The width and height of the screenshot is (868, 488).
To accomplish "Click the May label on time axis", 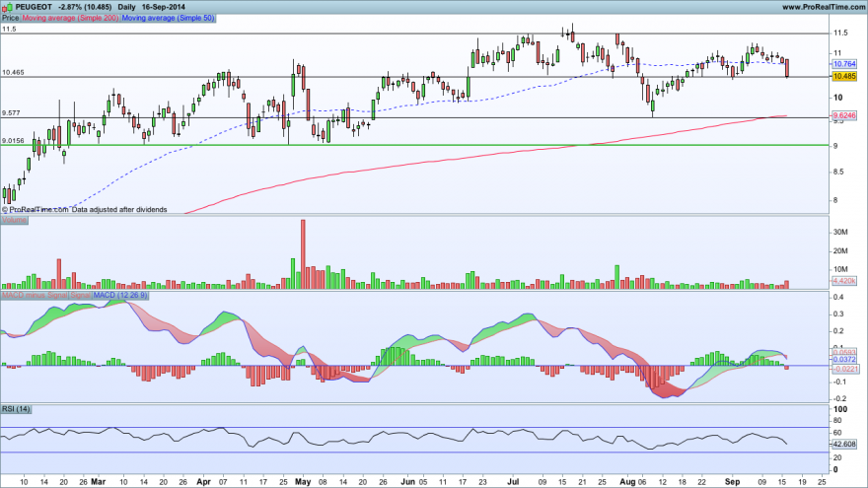I will (303, 482).
